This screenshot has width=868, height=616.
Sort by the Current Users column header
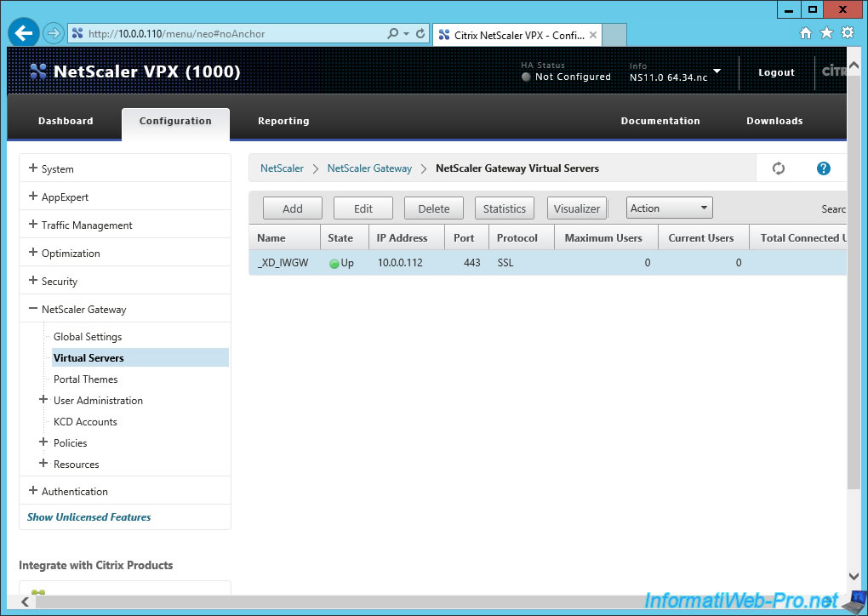(704, 238)
